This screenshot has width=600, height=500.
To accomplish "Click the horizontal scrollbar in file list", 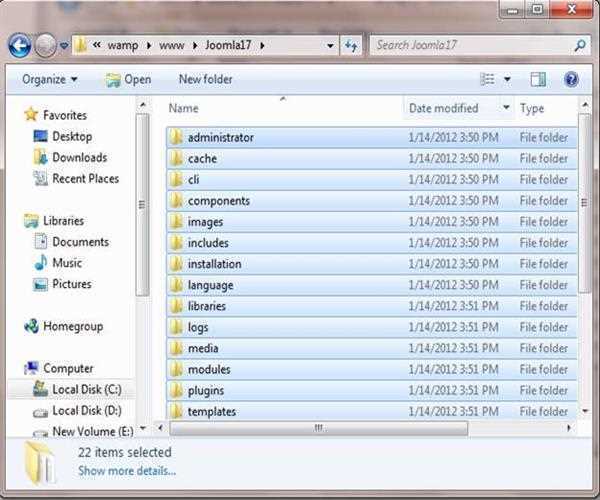I will click(318, 427).
